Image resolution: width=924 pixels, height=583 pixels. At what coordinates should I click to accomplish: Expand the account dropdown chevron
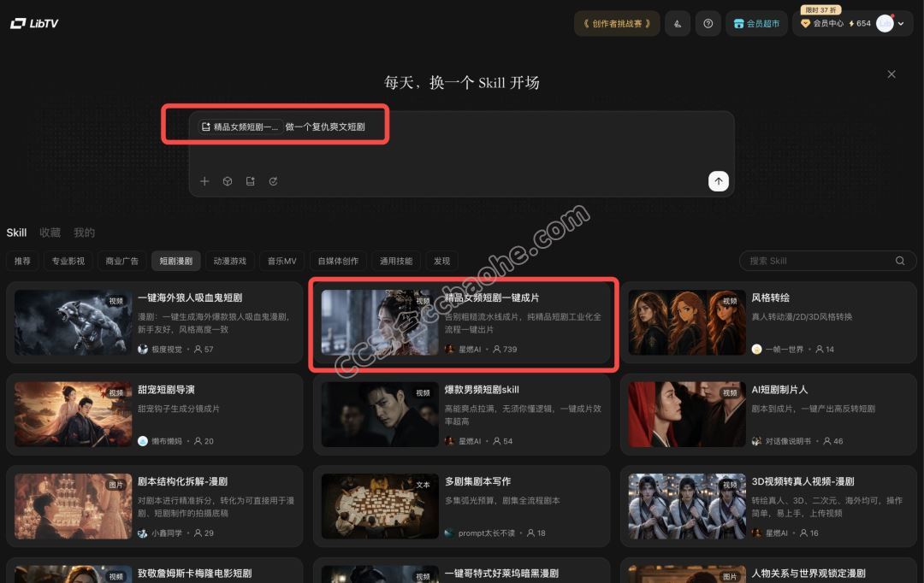click(x=901, y=24)
